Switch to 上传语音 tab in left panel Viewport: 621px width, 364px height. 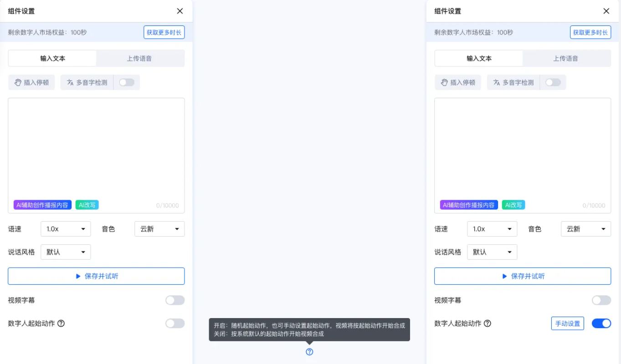click(x=139, y=58)
